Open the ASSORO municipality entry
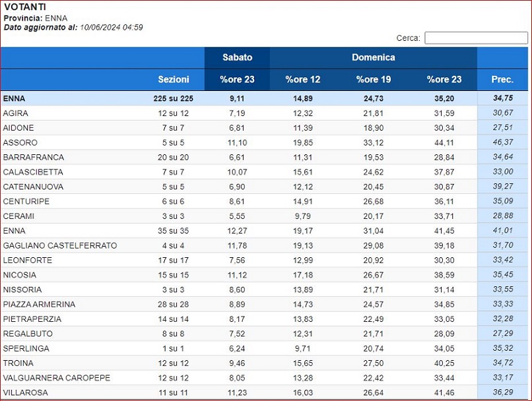Screen dimensions: 532x401 20,142
